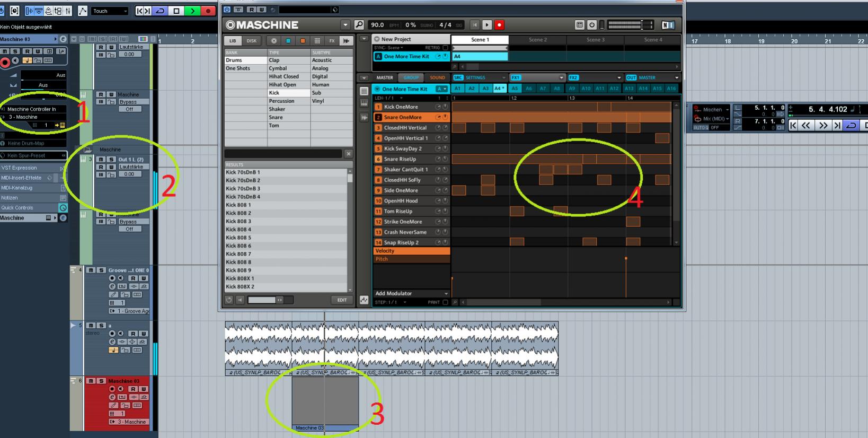
Task: Click the NI logo in Maschine header
Action: coord(668,25)
